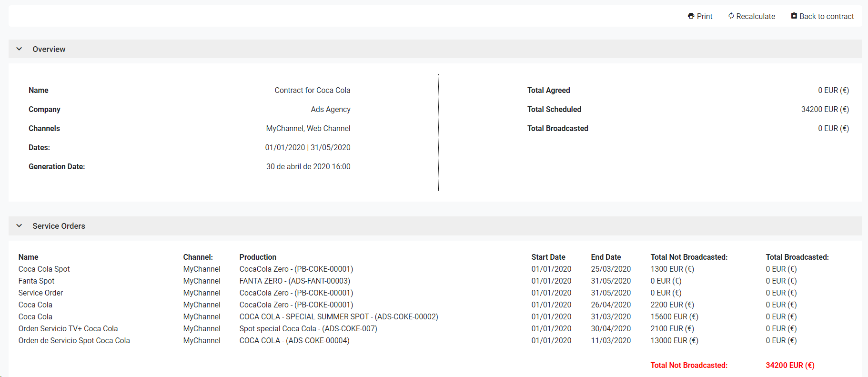868x377 pixels.
Task: Click the red 34200 EUR total value
Action: 790,365
